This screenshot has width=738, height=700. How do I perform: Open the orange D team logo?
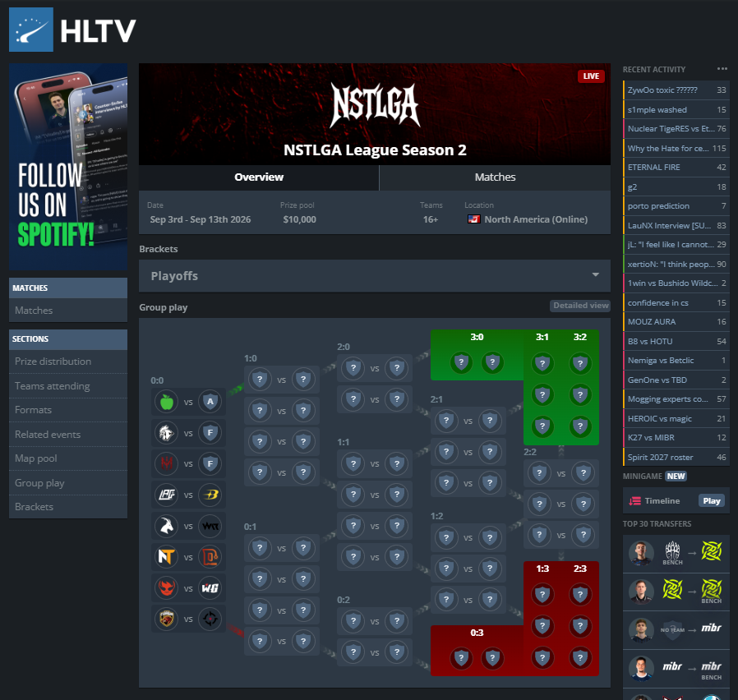(x=210, y=557)
